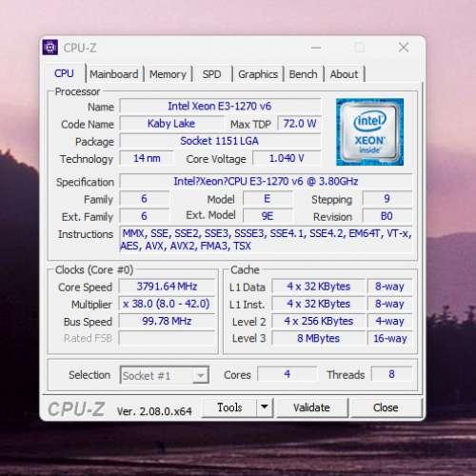
Task: Click the L1 Inst. 8-way value
Action: click(x=389, y=304)
